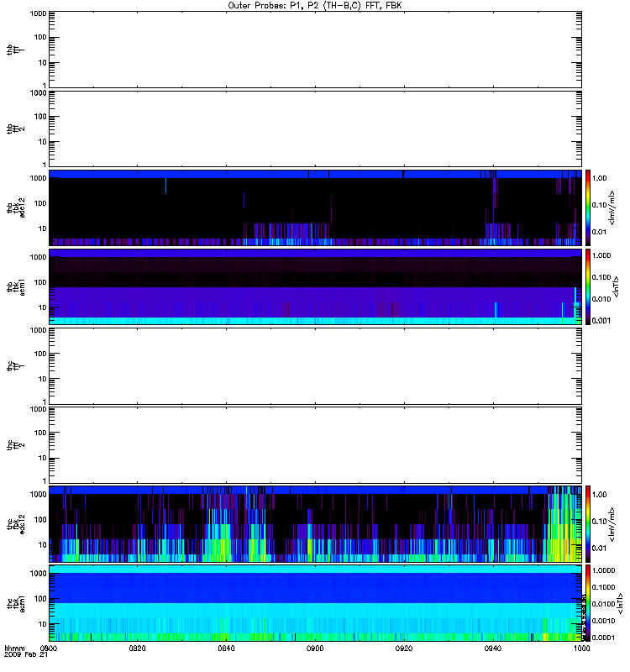
Task: Select the empty thc fff 1 panel
Action: (315, 365)
